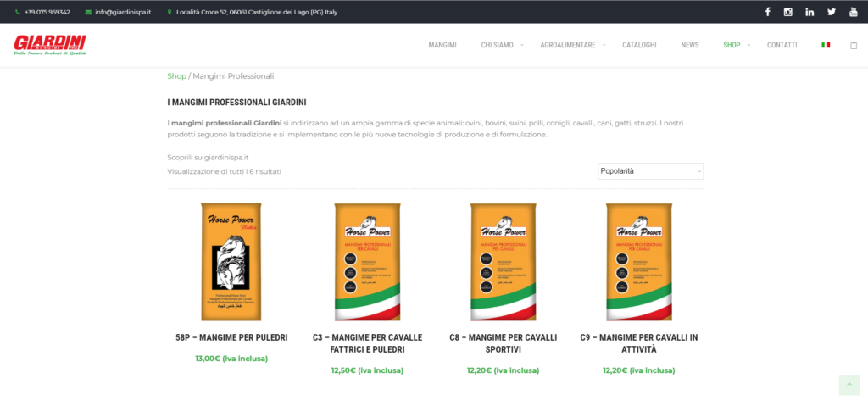Click the green phone icon in top bar
The height and width of the screenshot is (406, 868).
coord(18,12)
